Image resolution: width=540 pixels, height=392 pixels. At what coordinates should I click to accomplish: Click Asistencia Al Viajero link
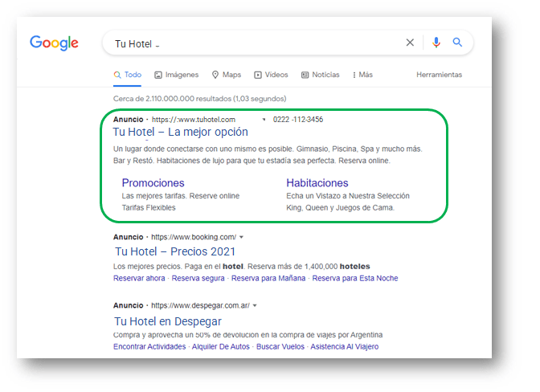[345, 346]
